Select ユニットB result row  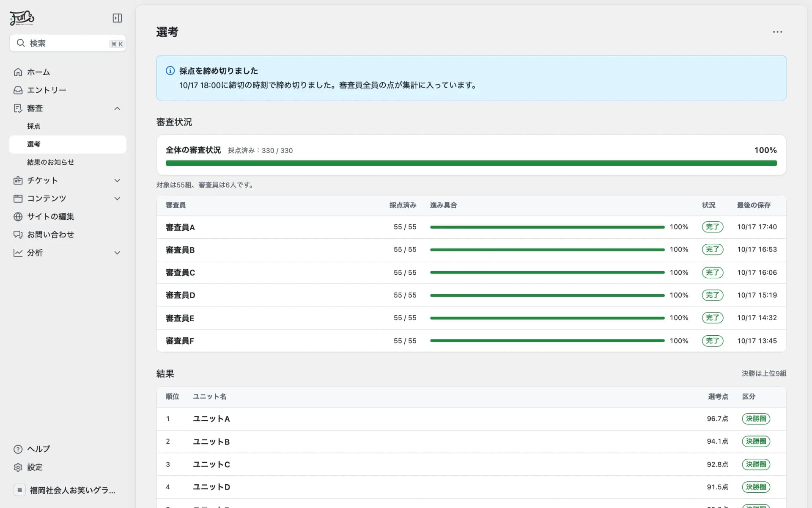(x=471, y=442)
